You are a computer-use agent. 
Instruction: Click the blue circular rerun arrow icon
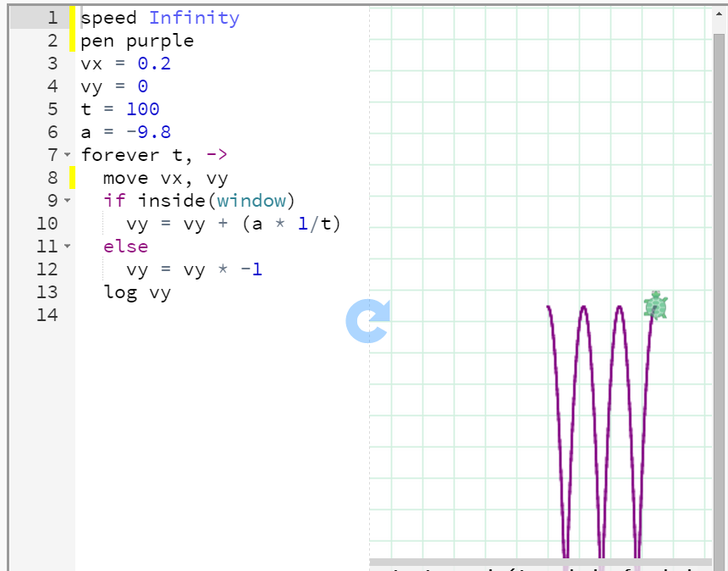367,321
